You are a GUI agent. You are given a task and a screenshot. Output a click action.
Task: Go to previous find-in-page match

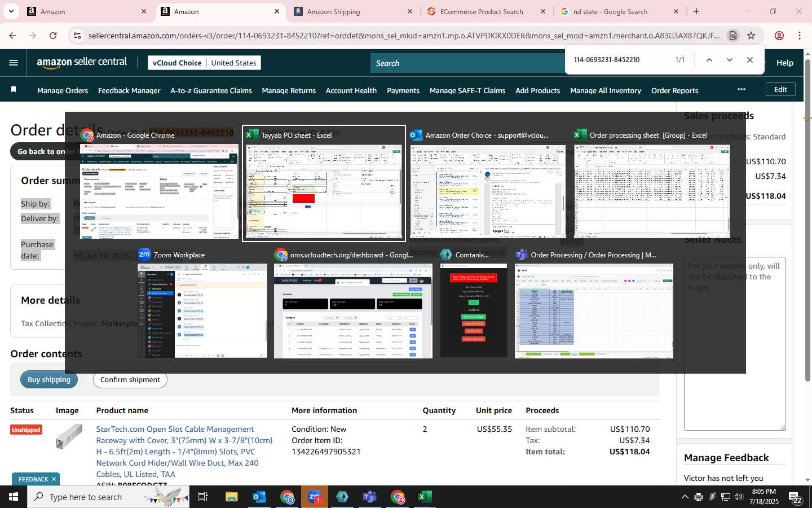point(709,60)
